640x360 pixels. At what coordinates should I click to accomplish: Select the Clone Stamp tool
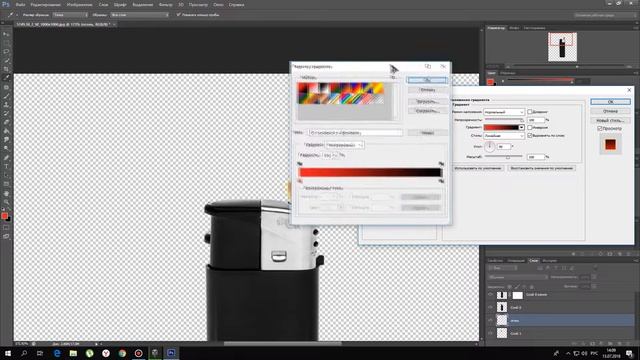tap(6, 105)
